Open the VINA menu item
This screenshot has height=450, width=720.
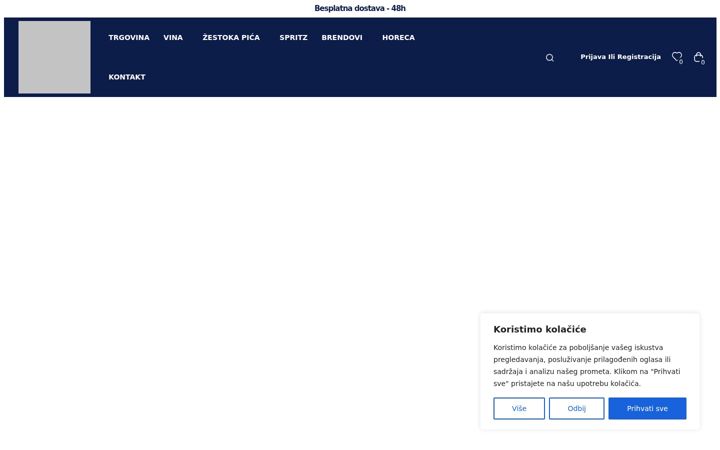coord(173,38)
